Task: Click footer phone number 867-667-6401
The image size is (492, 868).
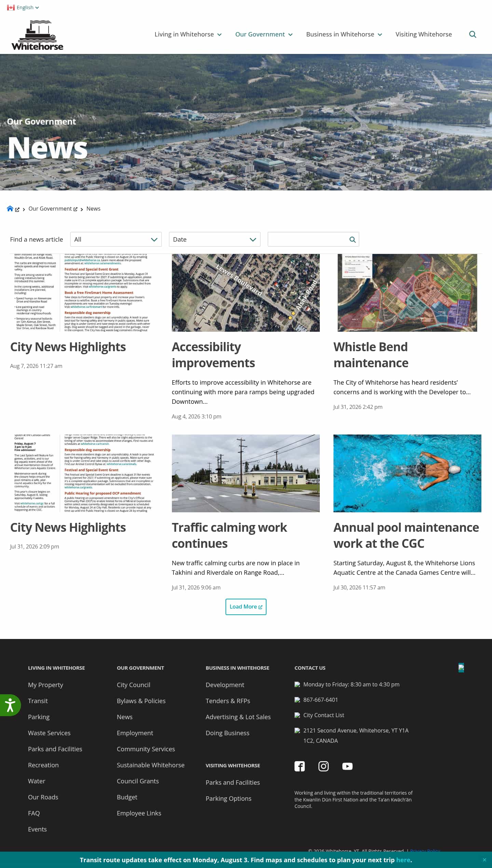Action: click(x=320, y=700)
